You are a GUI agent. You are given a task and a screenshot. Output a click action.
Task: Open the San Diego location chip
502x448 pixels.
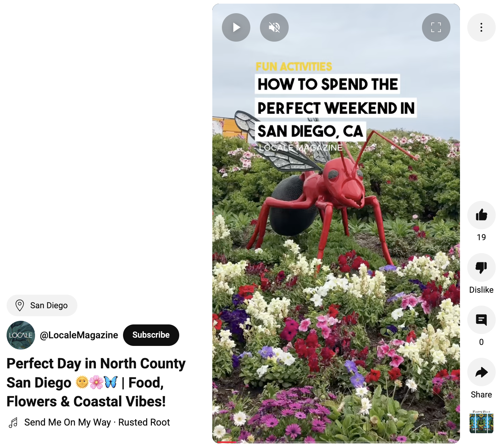[x=42, y=305]
